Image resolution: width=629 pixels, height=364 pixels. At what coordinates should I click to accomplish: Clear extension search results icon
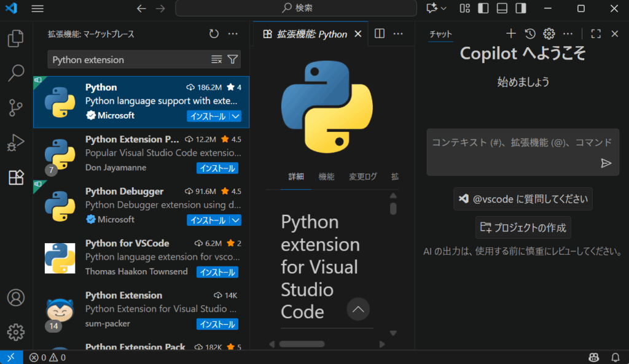(x=216, y=60)
